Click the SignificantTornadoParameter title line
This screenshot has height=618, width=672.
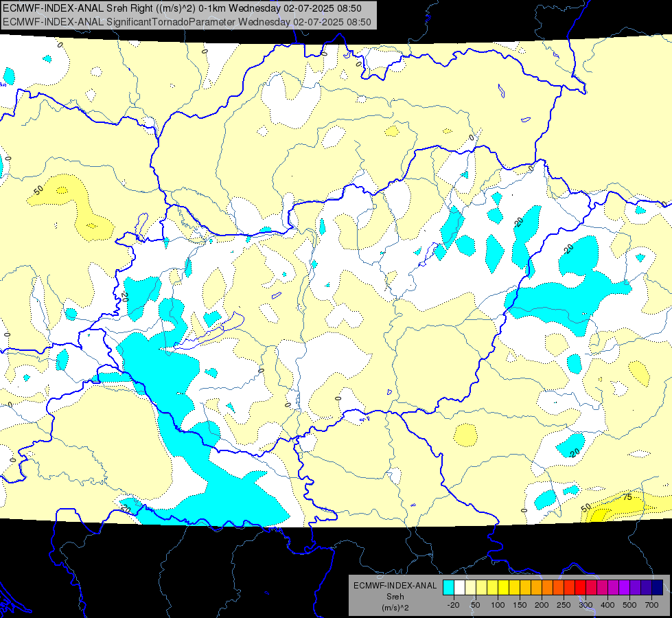point(187,22)
